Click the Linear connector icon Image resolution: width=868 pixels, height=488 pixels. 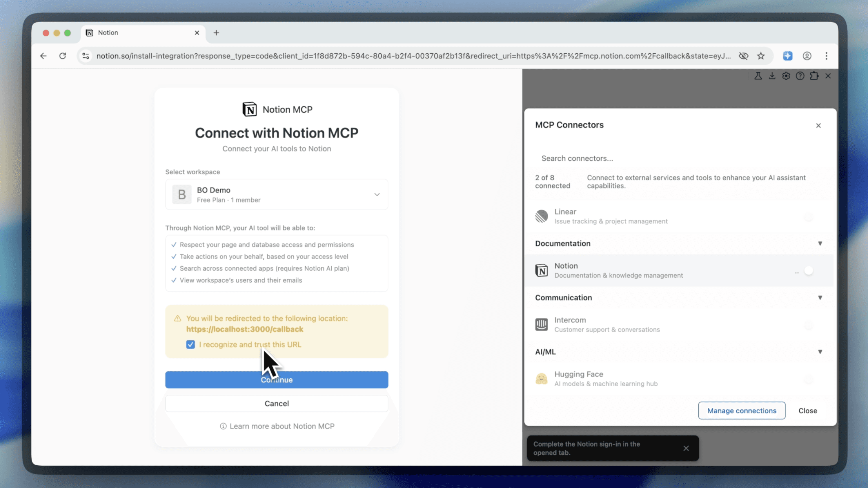click(542, 216)
